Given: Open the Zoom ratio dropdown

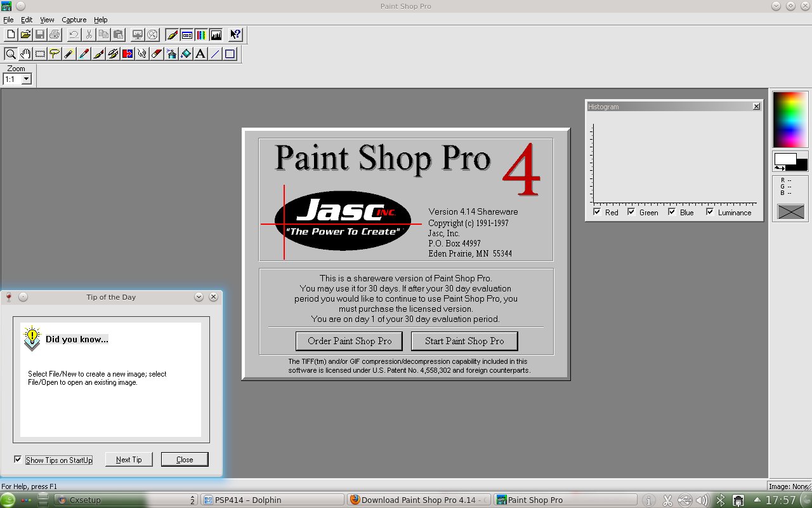Looking at the screenshot, I should pos(27,79).
